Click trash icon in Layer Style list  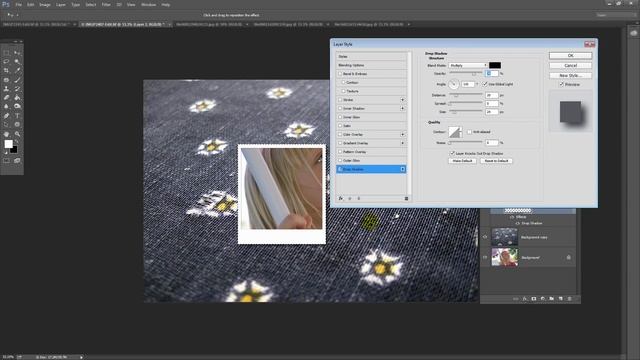(406, 198)
